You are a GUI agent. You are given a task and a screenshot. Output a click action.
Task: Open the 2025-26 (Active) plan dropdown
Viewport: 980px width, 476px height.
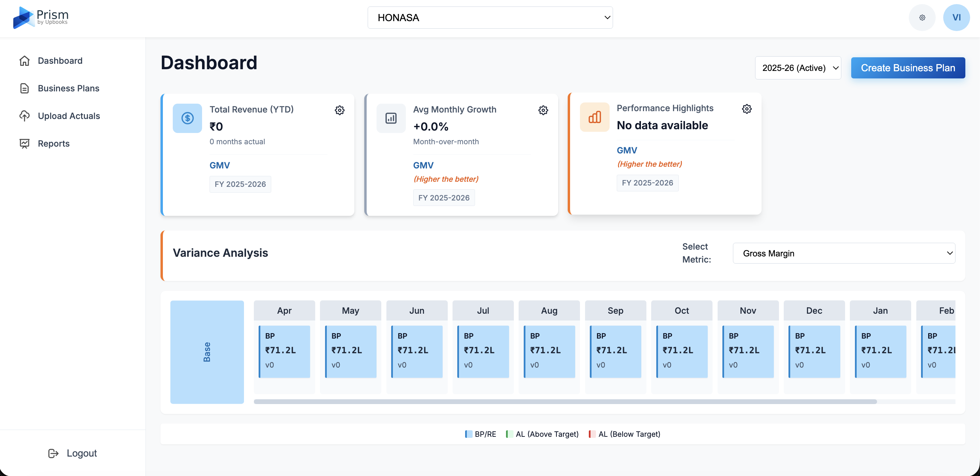tap(798, 68)
